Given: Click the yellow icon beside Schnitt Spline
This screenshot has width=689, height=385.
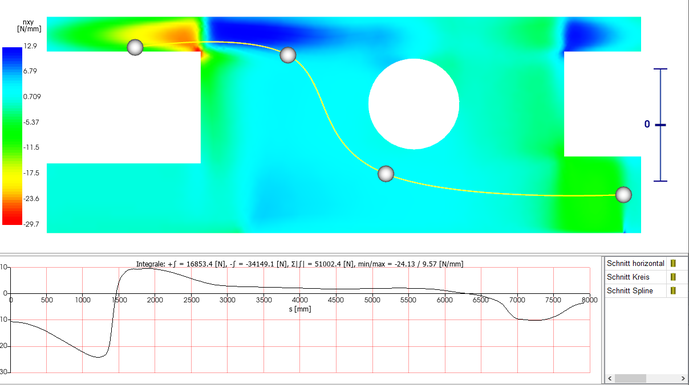Looking at the screenshot, I should pyautogui.click(x=673, y=291).
